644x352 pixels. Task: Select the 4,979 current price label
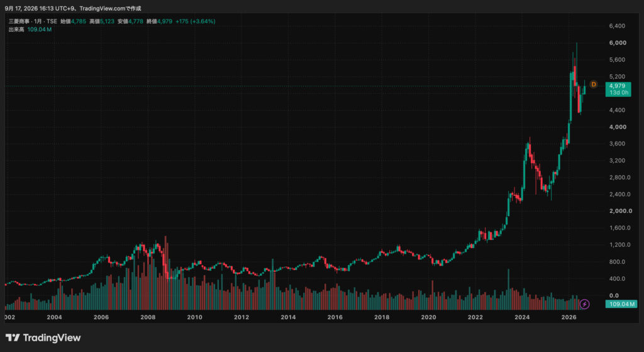618,86
